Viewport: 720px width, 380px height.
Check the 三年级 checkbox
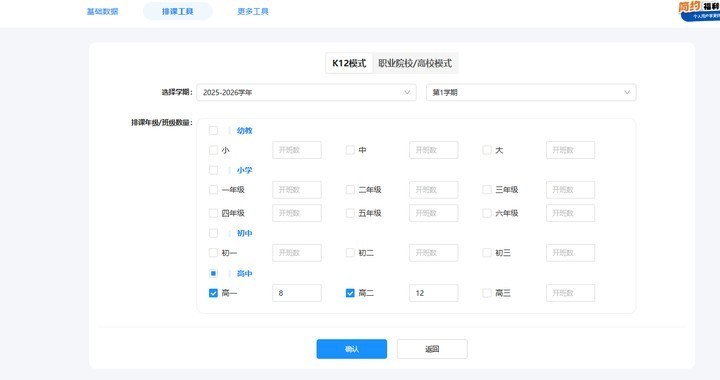point(487,190)
